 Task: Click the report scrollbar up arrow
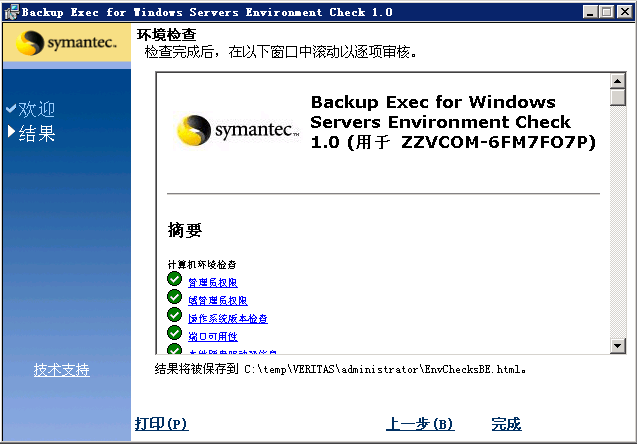[x=618, y=82]
